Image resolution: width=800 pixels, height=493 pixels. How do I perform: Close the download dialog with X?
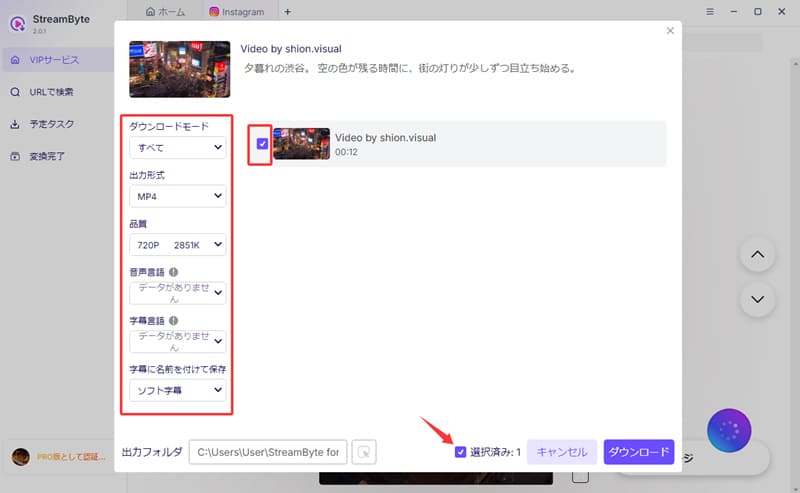point(670,31)
